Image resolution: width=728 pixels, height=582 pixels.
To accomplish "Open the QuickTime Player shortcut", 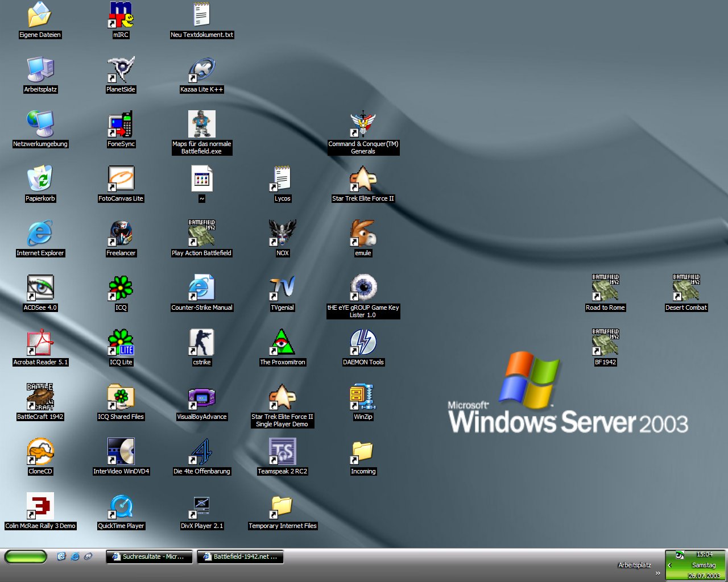I will point(121,506).
